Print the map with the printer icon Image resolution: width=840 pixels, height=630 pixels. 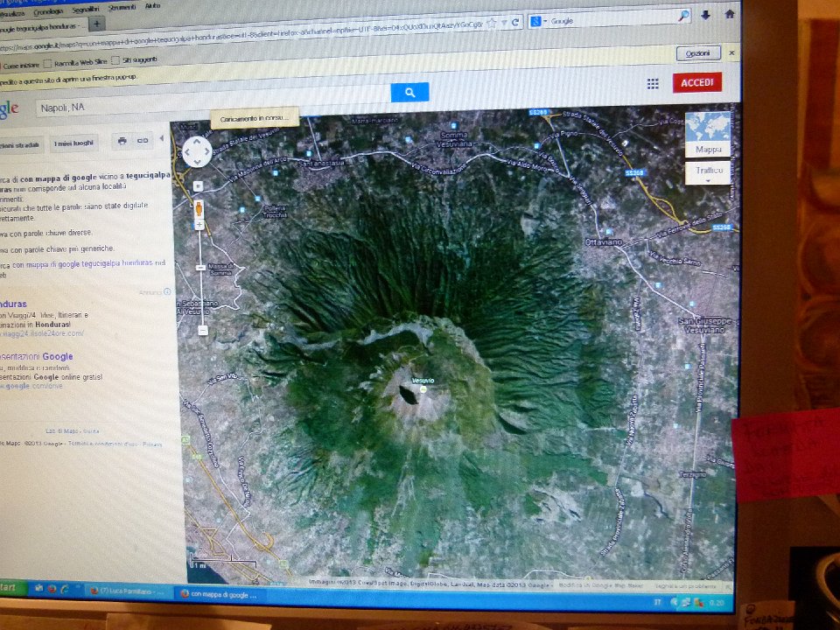tap(122, 140)
